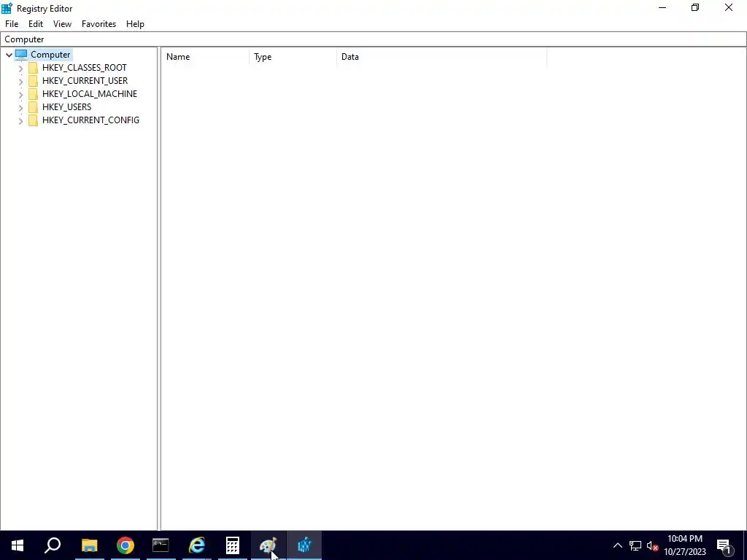747x560 pixels.
Task: Select the HKEY_USERS label
Action: [66, 106]
